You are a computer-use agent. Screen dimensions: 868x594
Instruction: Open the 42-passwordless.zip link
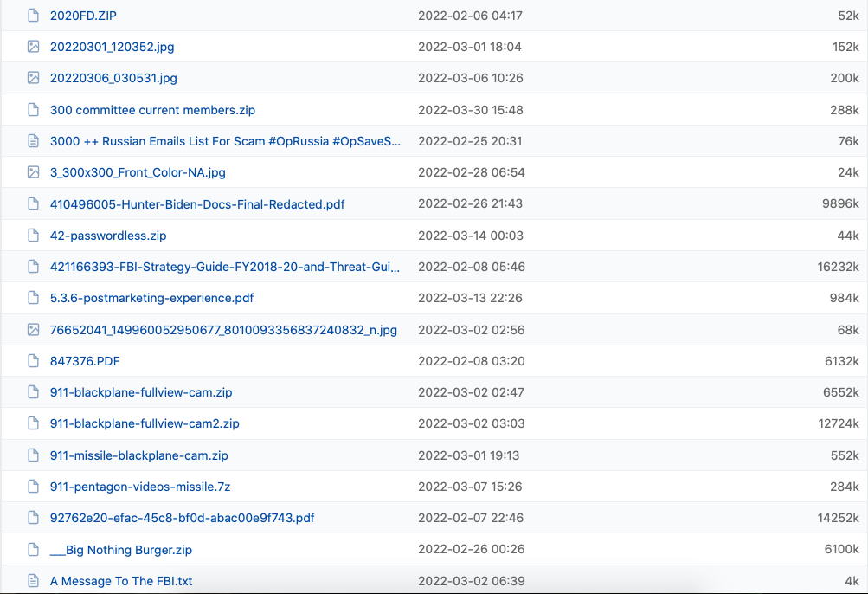click(x=108, y=236)
